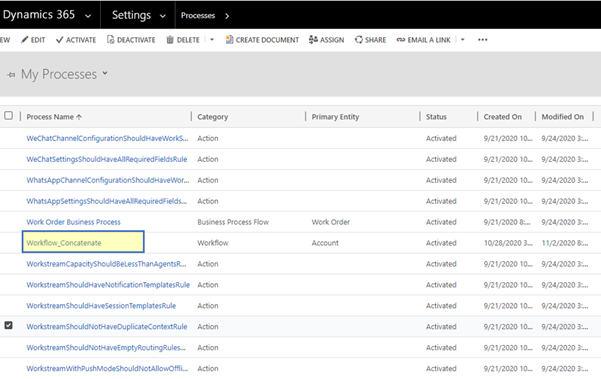Click the Activate checkmark icon
Screen dimensions: 601x379
pyautogui.click(x=59, y=40)
